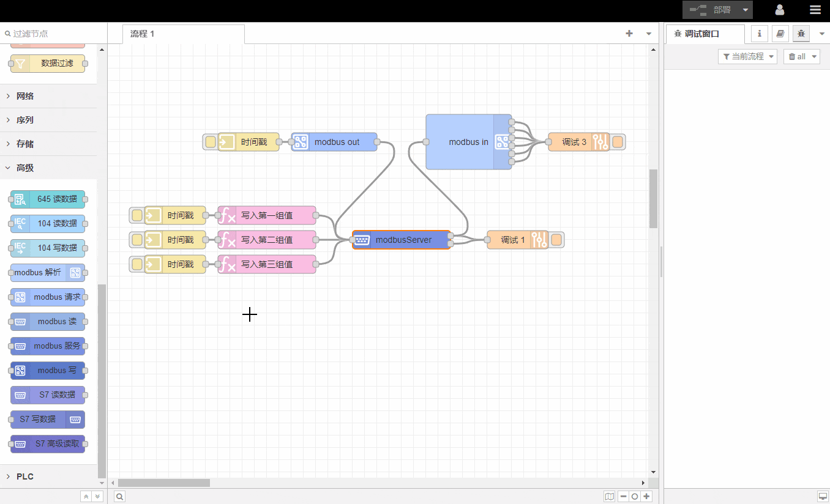This screenshot has width=830, height=504.
Task: Toggle the 调试 3 debug node button
Action: [618, 142]
